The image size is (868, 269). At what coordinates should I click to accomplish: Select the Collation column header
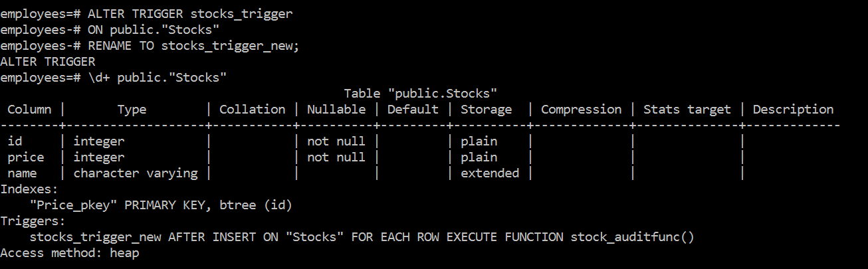252,110
